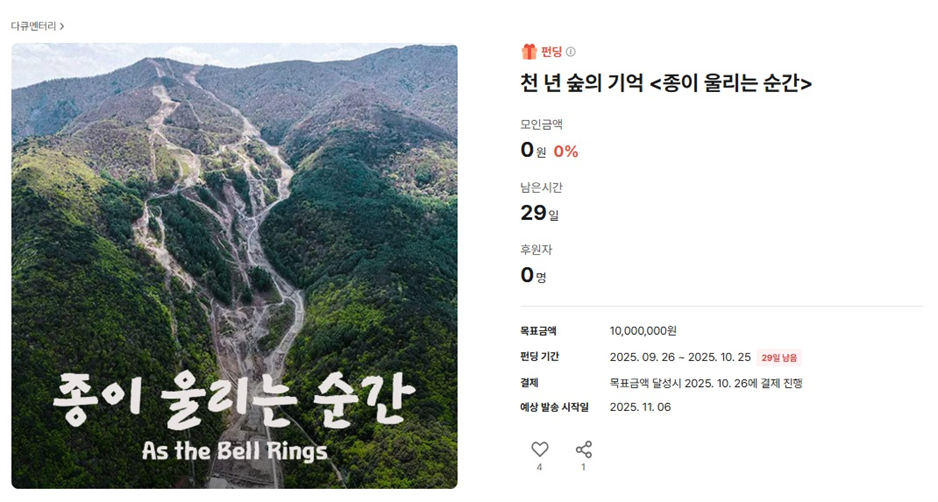Click the red 펀딩 label text
The width and height of the screenshot is (938, 502).
(551, 52)
